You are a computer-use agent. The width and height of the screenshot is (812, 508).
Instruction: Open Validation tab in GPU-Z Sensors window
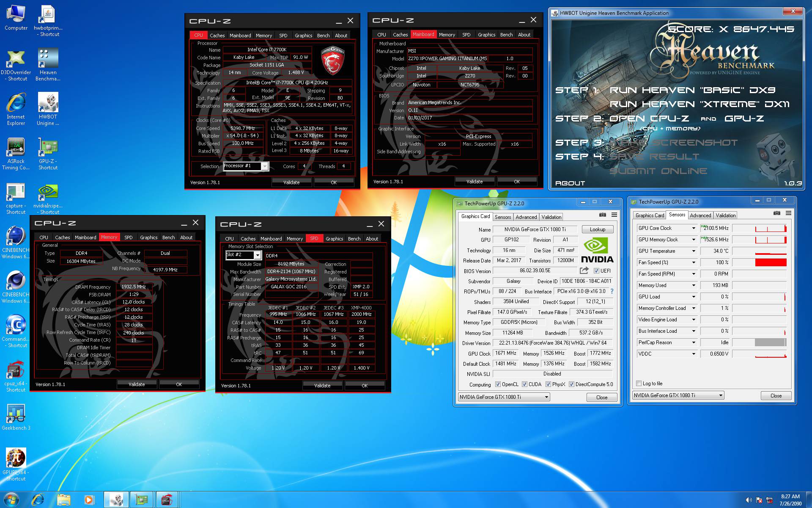pyautogui.click(x=726, y=215)
